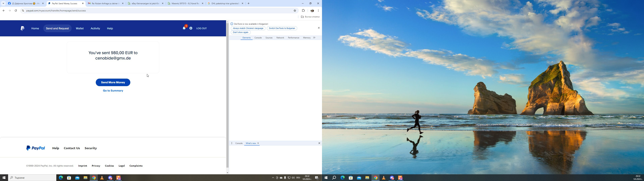Open PayPal notifications bell
Screen dimensions: 644x181
pos(184,28)
